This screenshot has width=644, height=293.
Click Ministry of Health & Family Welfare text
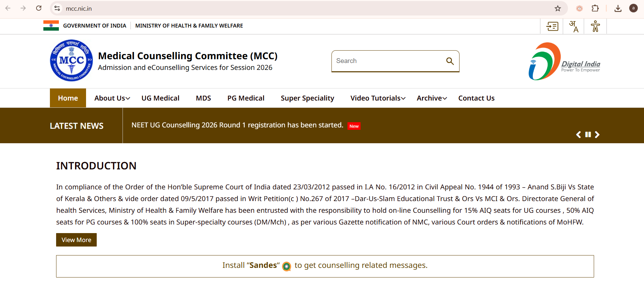pos(189,26)
